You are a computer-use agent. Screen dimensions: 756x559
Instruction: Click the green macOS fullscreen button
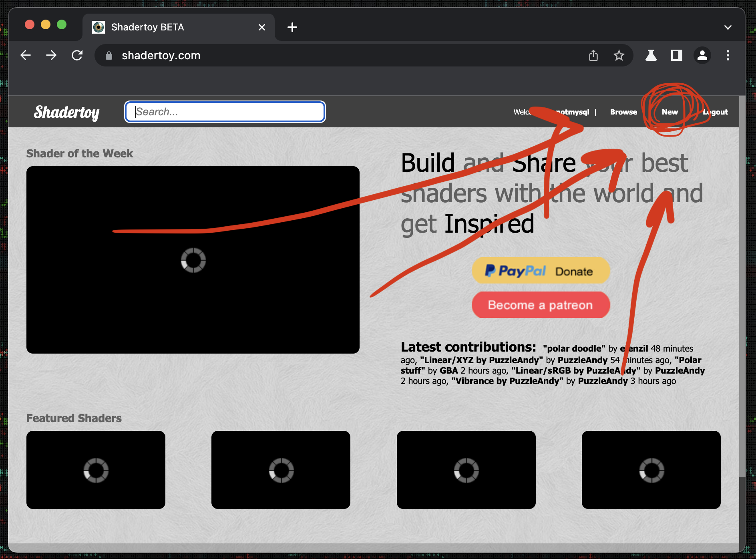(62, 24)
